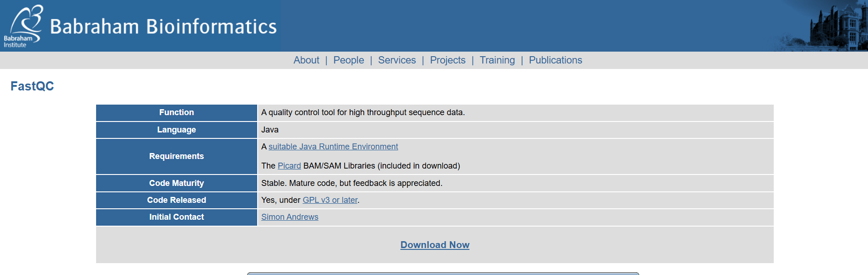Go to the Services section
The width and height of the screenshot is (868, 275).
point(397,60)
